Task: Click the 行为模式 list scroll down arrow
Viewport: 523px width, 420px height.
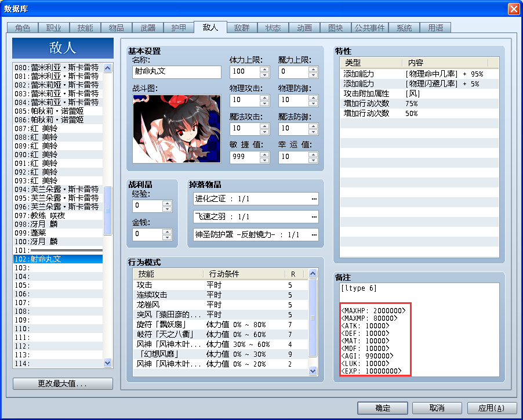Action: point(313,370)
